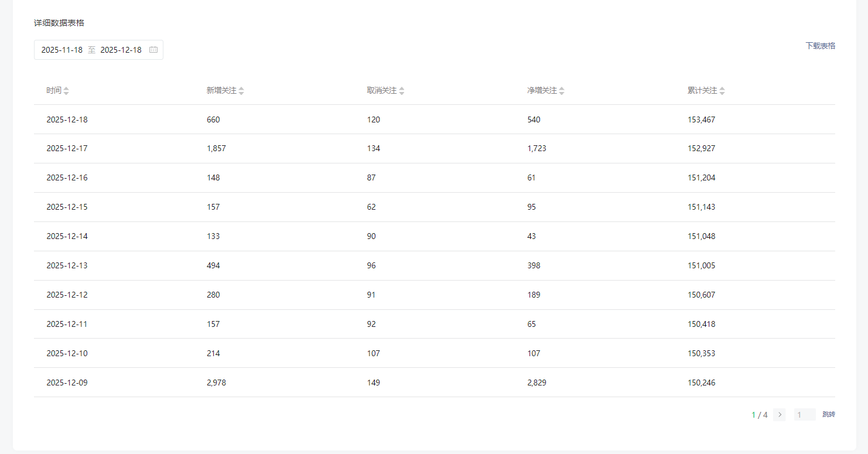Sort by 净增关注 using its arrows
The image size is (868, 454).
pyautogui.click(x=562, y=91)
